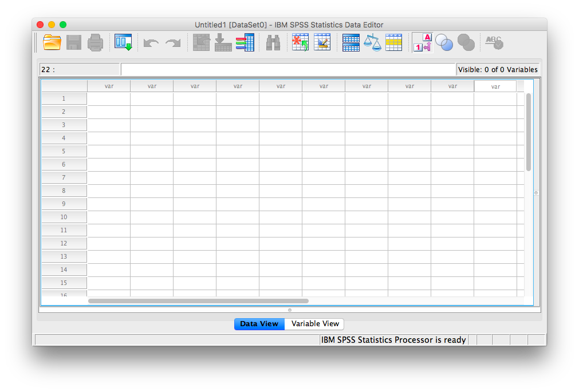Select row header 15
The height and width of the screenshot is (392, 579).
click(64, 283)
